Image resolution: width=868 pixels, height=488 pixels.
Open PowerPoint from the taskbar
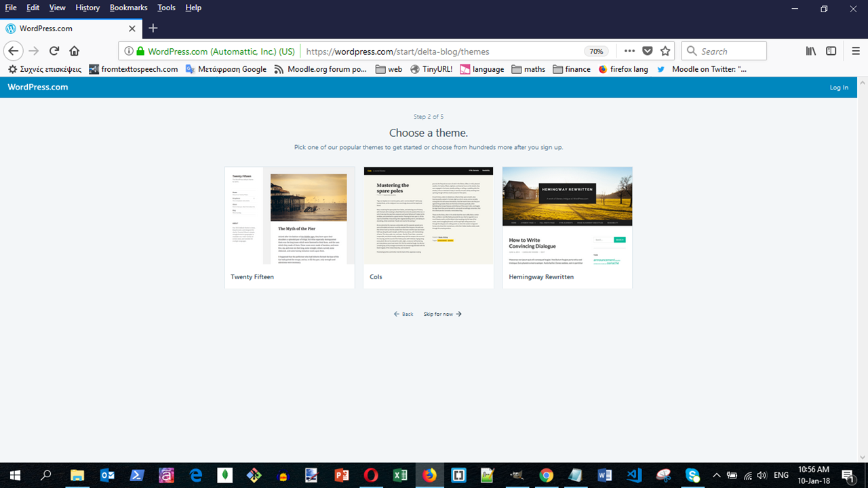342,475
